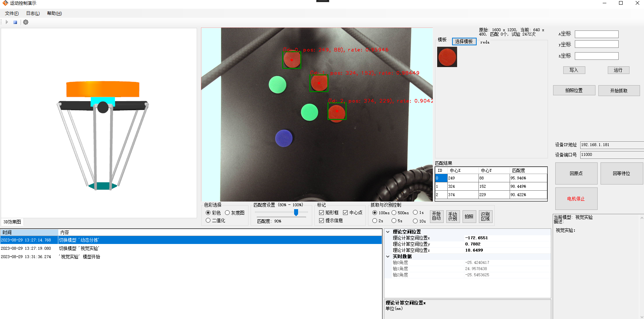Open the 帮助(H) menu

(54, 13)
